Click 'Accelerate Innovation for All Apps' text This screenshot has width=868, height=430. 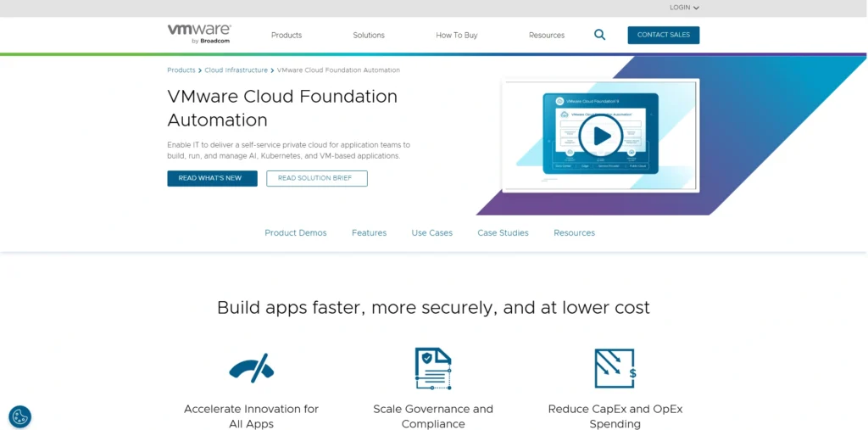tap(251, 416)
